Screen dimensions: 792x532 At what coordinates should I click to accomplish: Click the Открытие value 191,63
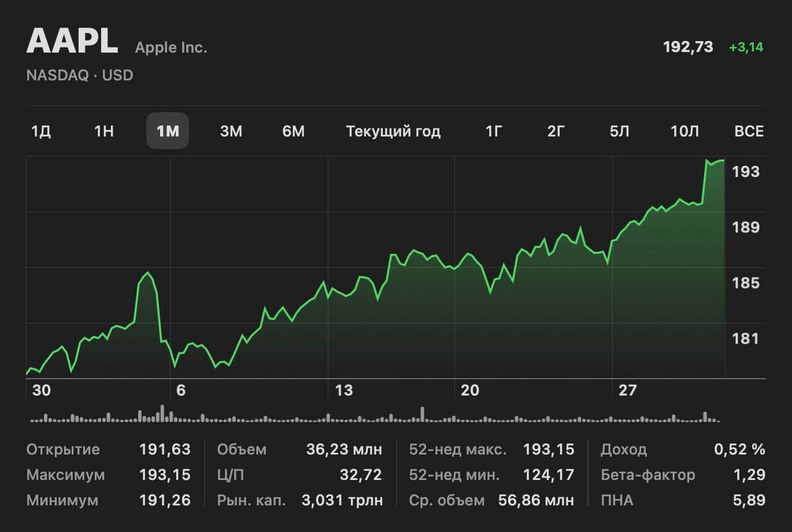[x=165, y=449]
